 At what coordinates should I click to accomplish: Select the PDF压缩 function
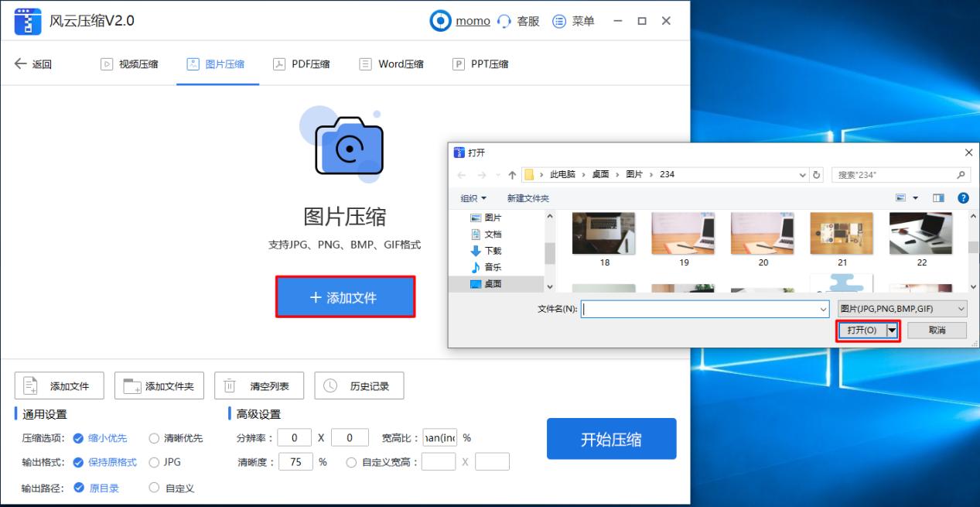pyautogui.click(x=302, y=63)
